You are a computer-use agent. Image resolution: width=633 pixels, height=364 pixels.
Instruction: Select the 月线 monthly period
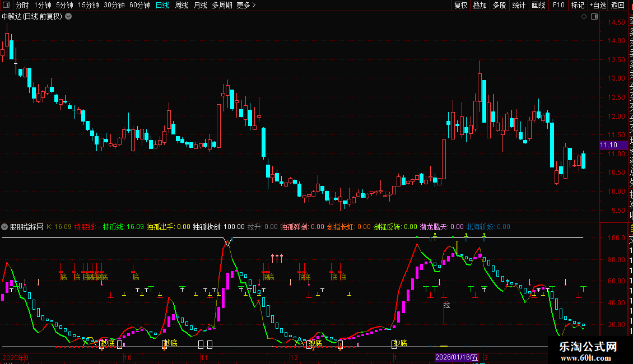point(200,5)
